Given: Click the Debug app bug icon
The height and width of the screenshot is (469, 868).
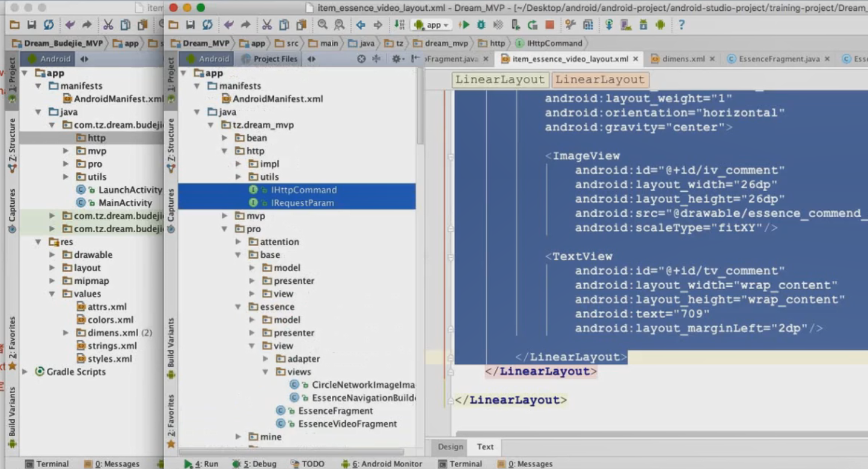Looking at the screenshot, I should [481, 25].
